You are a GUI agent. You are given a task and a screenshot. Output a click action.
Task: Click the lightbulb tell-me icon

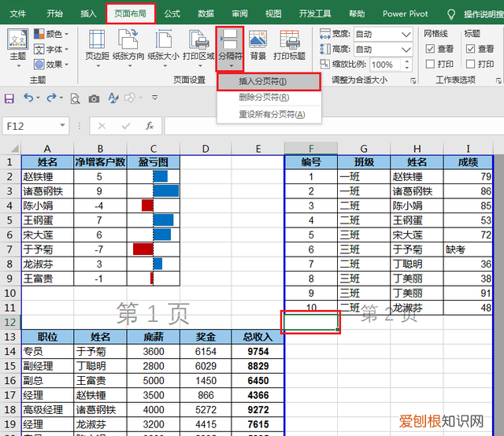(451, 14)
